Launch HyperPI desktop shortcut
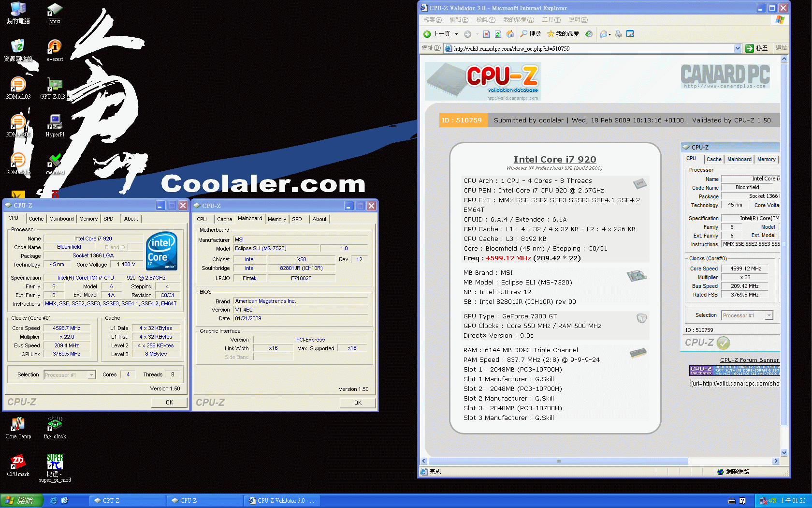This screenshot has width=812, height=508. point(55,126)
